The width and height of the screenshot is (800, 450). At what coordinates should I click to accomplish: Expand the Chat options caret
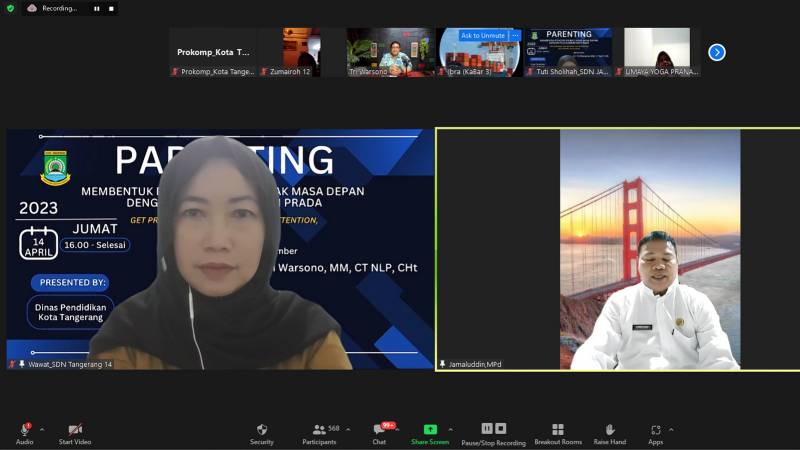[x=400, y=429]
